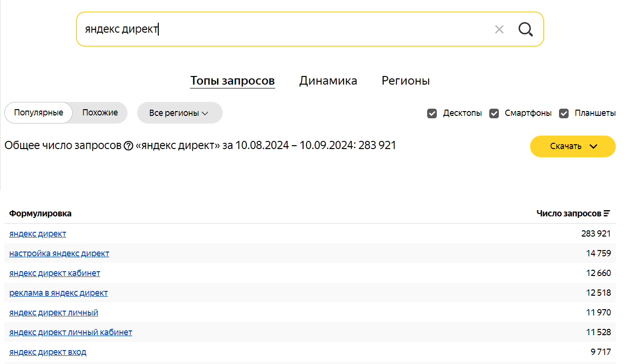Sort by the Число запросов sort icon
Screen dimensions: 635x364
click(x=607, y=213)
